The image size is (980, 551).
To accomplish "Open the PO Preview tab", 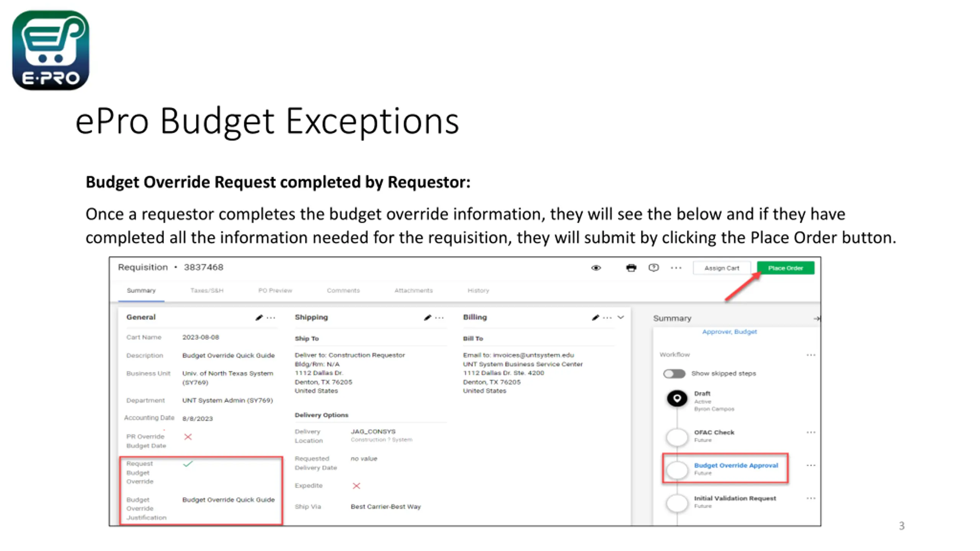I will pos(275,290).
